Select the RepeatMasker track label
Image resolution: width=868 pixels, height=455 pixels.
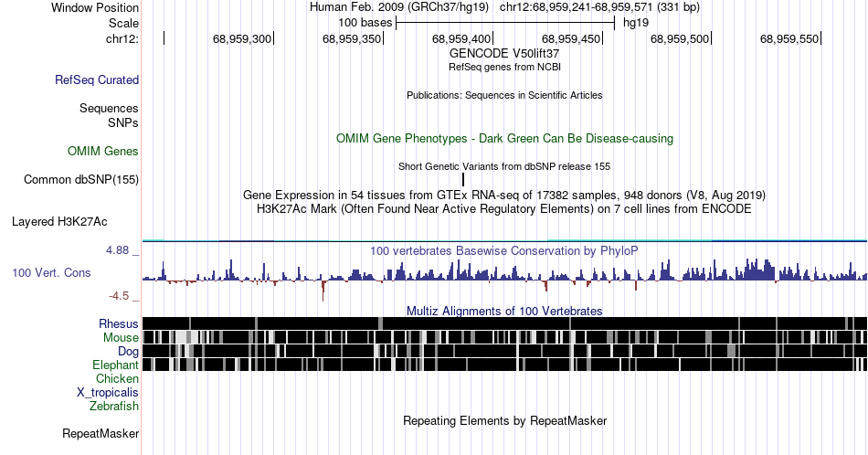coord(101,433)
